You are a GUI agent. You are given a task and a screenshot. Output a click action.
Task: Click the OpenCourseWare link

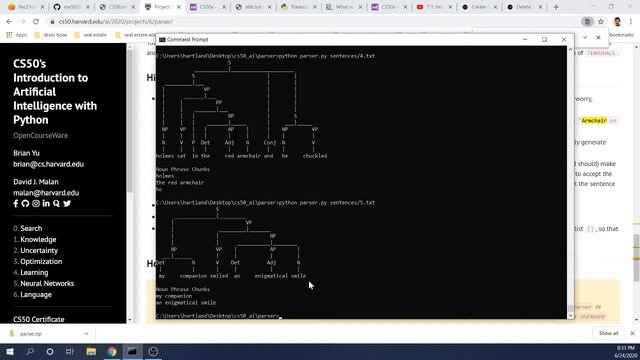tap(40, 136)
